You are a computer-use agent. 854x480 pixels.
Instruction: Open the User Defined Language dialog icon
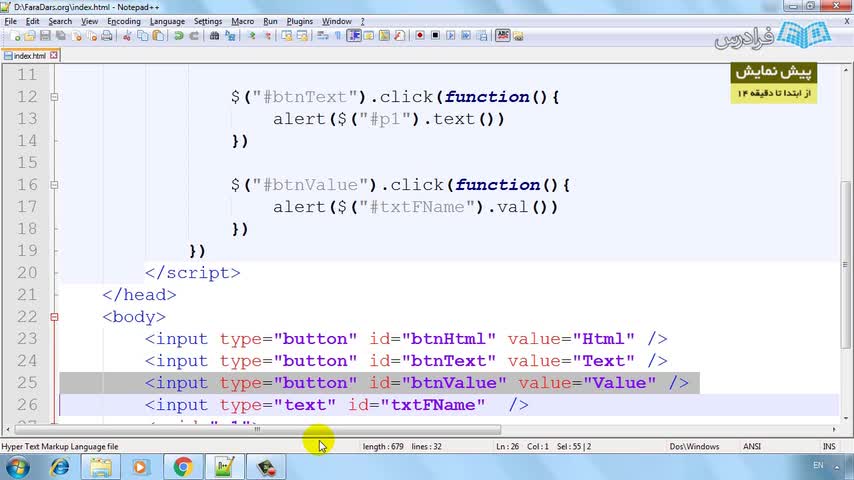(x=369, y=36)
